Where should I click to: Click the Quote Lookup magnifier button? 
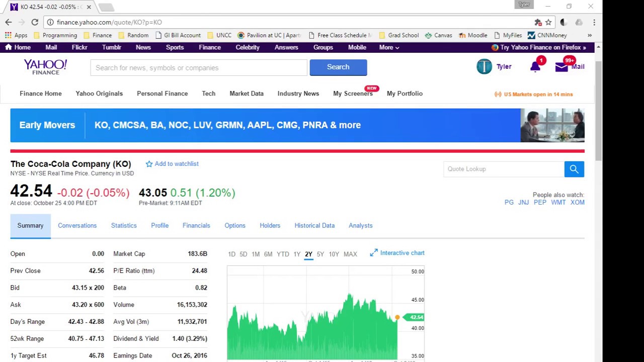574,169
